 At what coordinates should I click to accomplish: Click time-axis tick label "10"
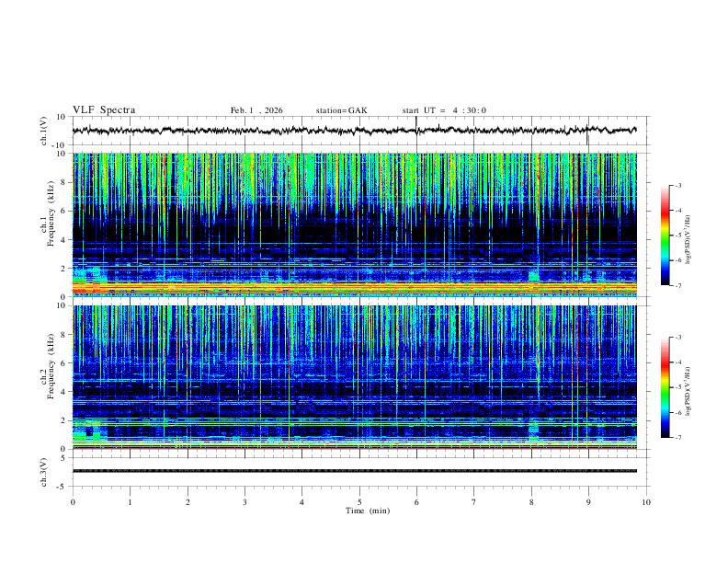tap(646, 502)
